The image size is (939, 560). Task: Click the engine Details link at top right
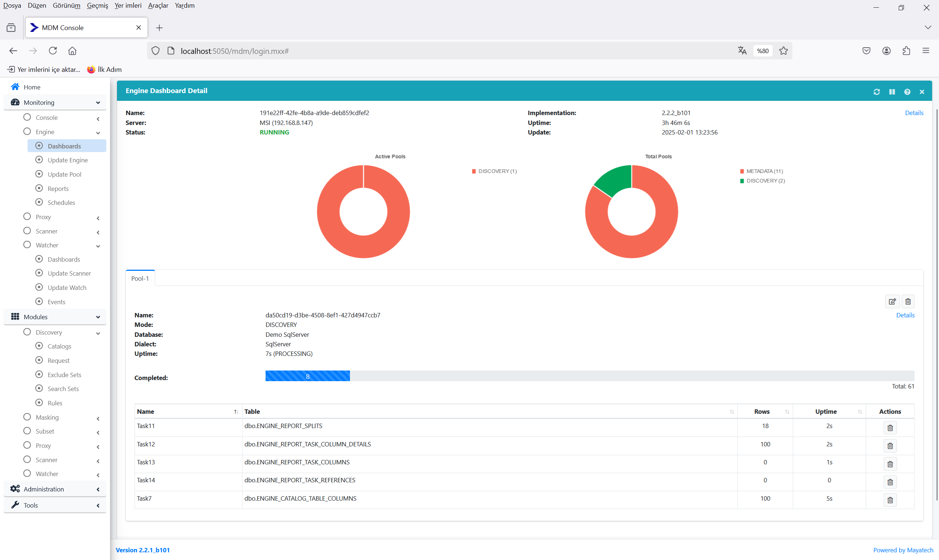(914, 113)
